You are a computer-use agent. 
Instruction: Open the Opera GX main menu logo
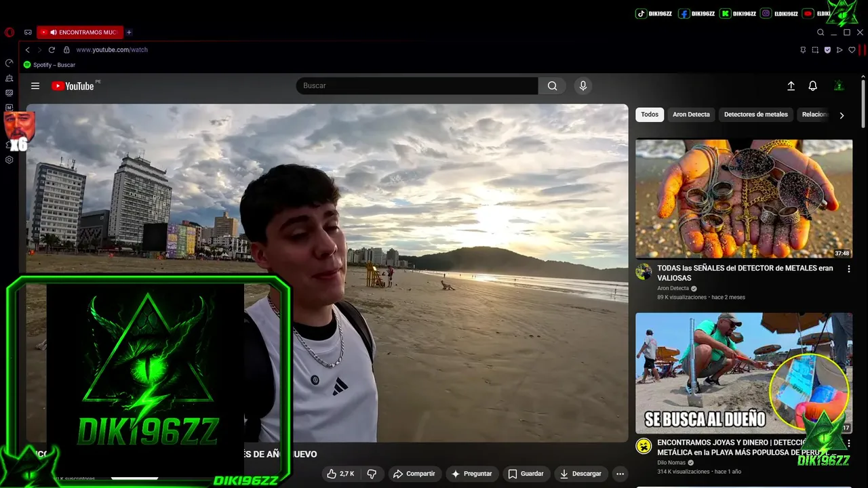pos(9,32)
